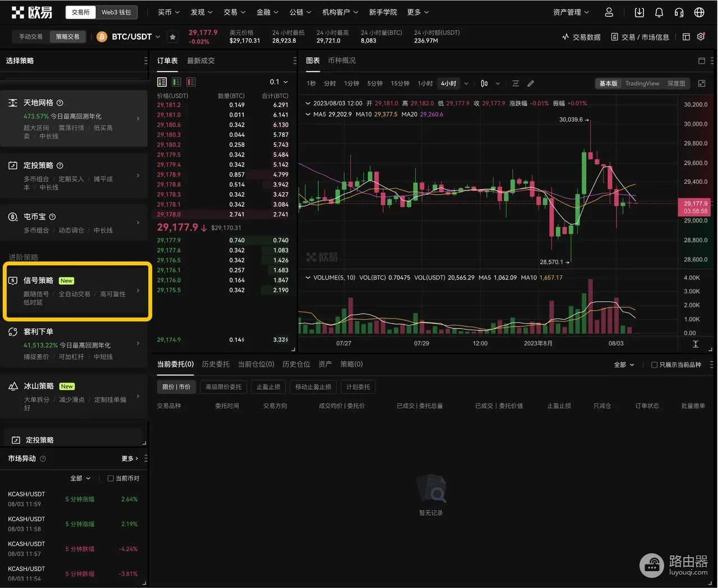Switch to 币种概况 tab
This screenshot has width=718, height=588.
click(x=342, y=61)
